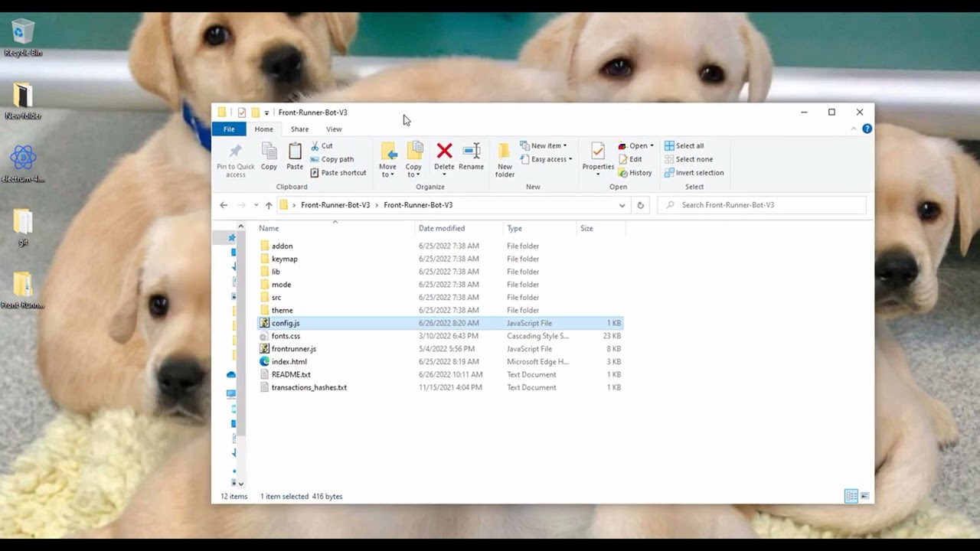Switch to details view in status bar
The width and height of the screenshot is (980, 551).
pos(851,497)
